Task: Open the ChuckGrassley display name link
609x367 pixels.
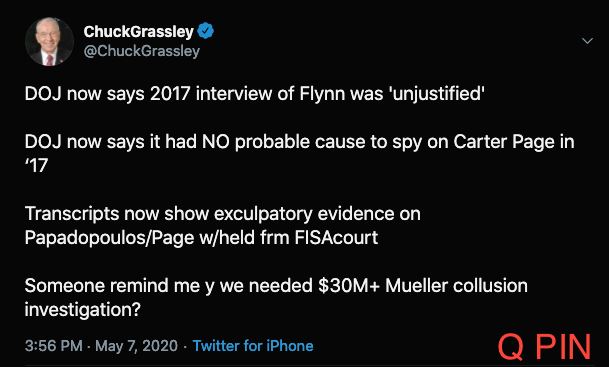Action: (138, 31)
